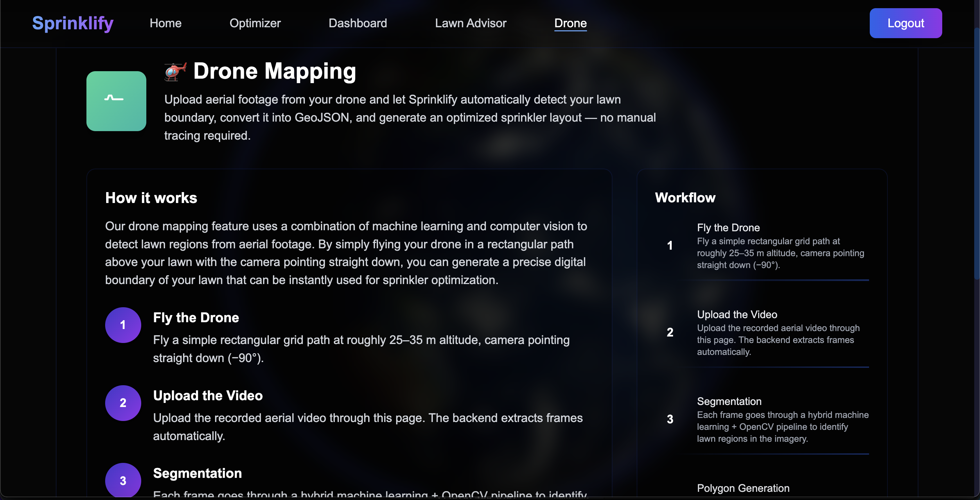
Task: Click the Workflow 'Upload the Video' title
Action: (737, 315)
